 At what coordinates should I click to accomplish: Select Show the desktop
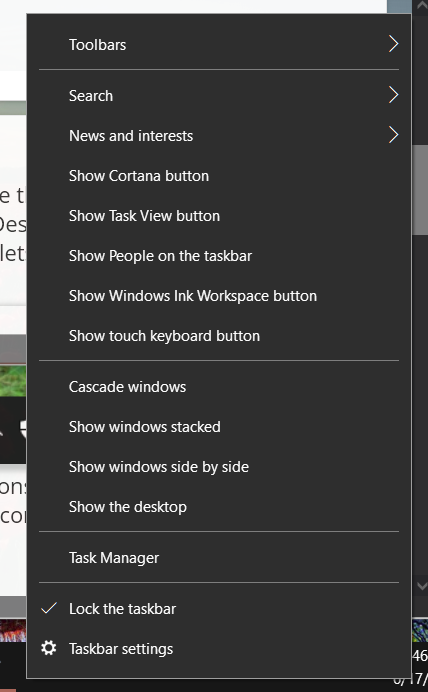click(219, 507)
